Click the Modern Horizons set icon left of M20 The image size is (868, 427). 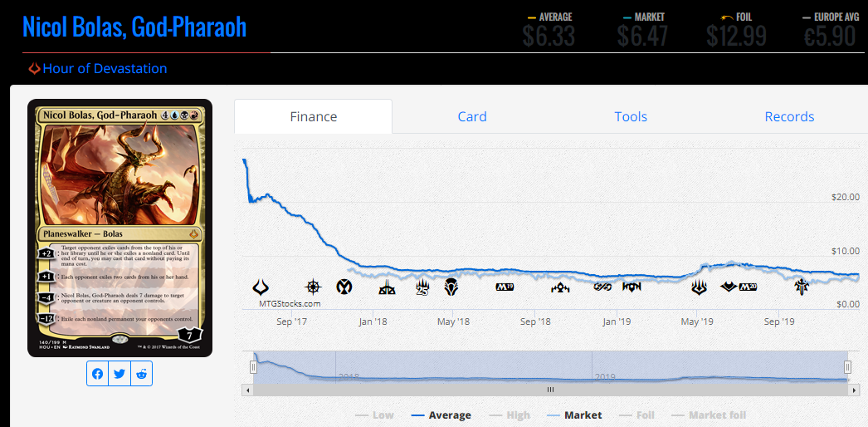click(x=728, y=287)
